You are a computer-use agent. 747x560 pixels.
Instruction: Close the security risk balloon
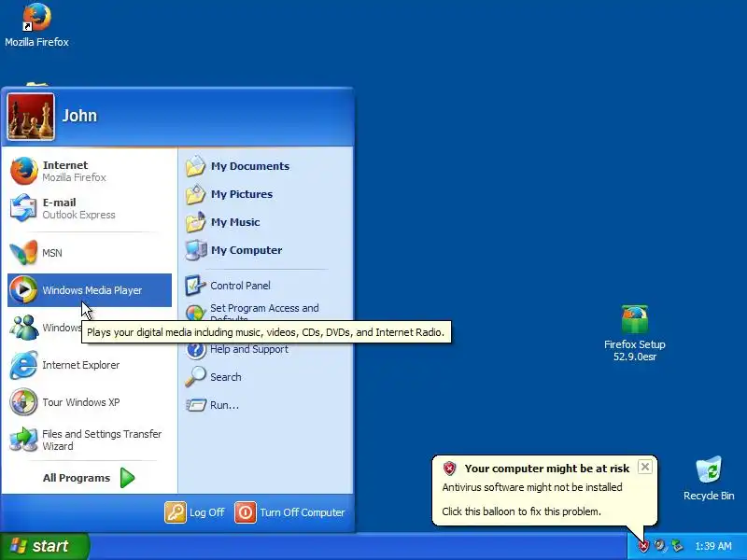(x=644, y=467)
